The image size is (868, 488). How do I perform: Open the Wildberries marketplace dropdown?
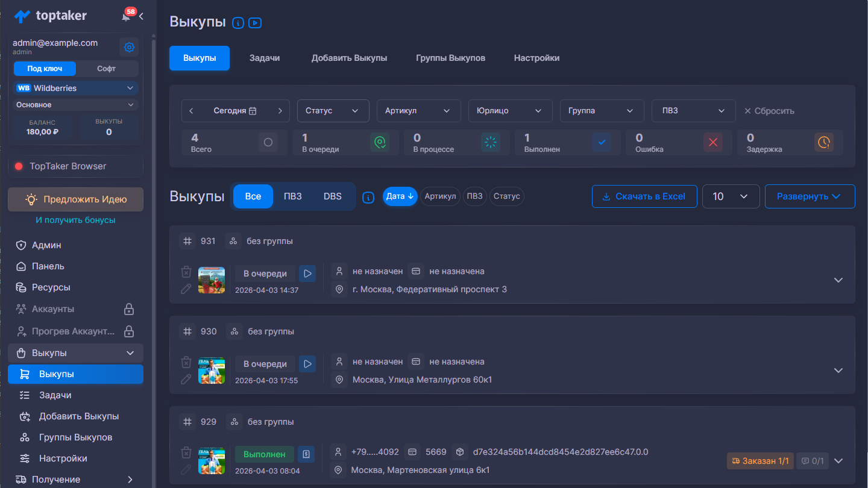76,88
